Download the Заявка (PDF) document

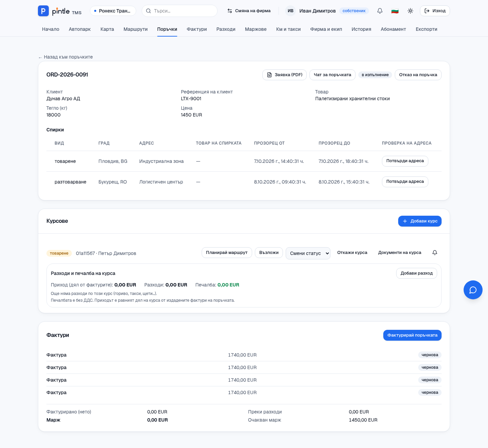coord(284,75)
